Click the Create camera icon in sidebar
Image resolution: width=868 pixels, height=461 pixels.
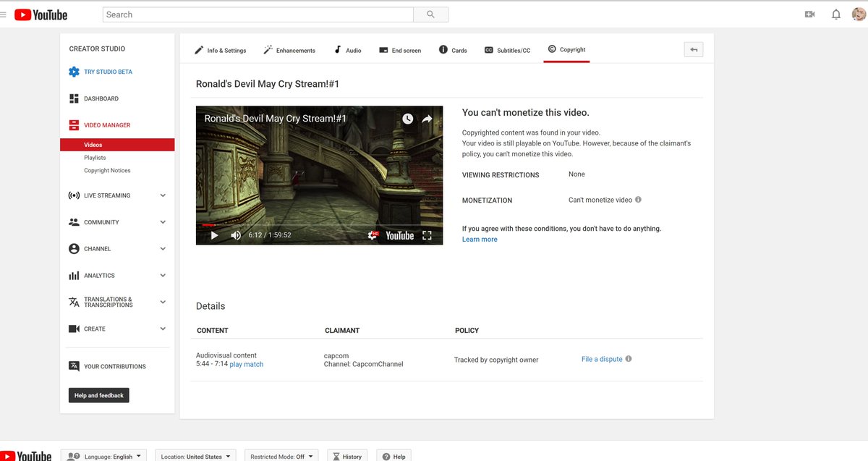pos(74,329)
